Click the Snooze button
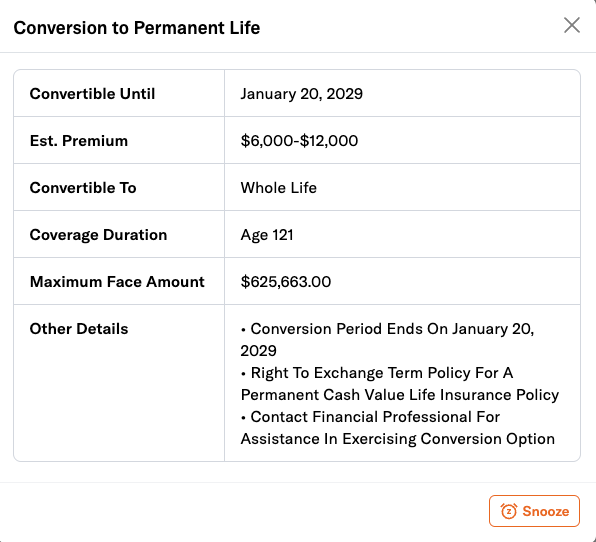Image resolution: width=596 pixels, height=542 pixels. click(534, 511)
